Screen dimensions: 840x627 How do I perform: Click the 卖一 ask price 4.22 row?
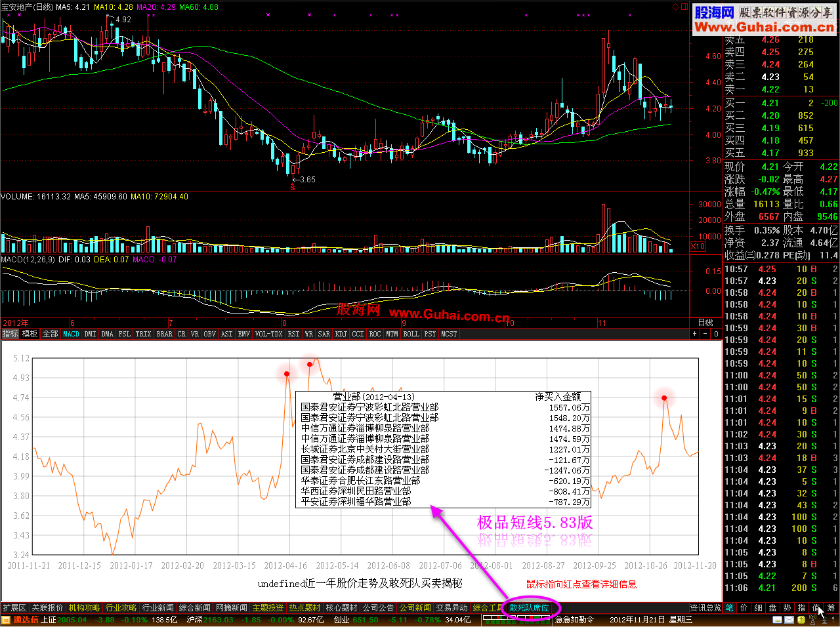tap(781, 89)
